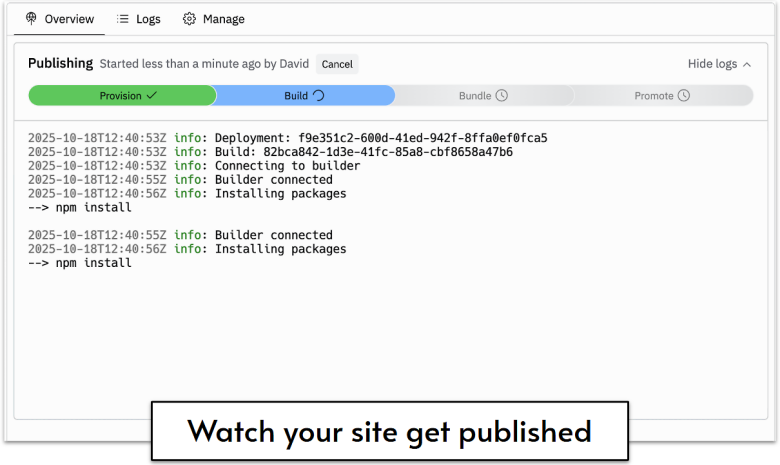Click the Bundle clock icon
The width and height of the screenshot is (780, 465).
502,95
